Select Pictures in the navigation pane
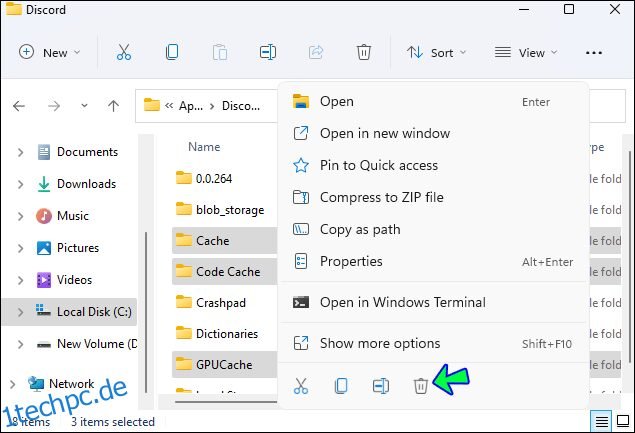The image size is (635, 433). point(78,248)
